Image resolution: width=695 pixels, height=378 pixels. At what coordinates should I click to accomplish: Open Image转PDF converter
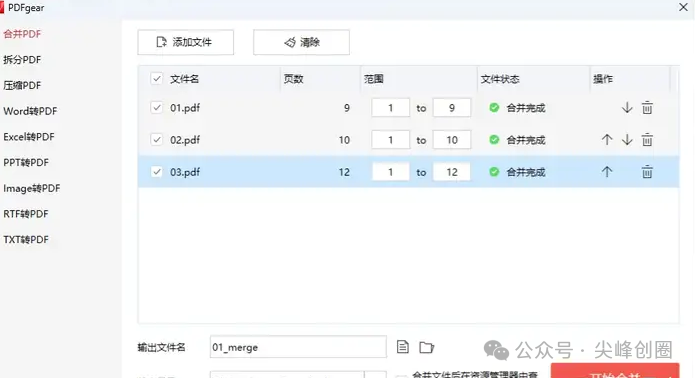(x=32, y=188)
